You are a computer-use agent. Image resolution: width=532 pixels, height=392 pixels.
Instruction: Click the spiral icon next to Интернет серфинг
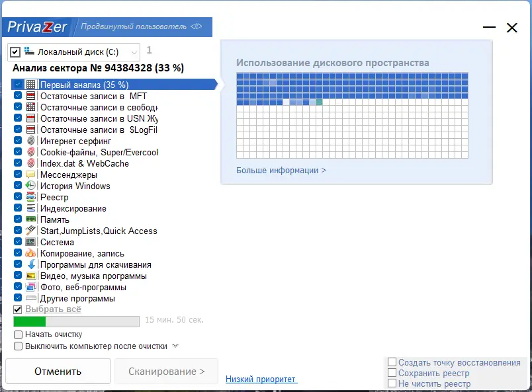pyautogui.click(x=30, y=140)
